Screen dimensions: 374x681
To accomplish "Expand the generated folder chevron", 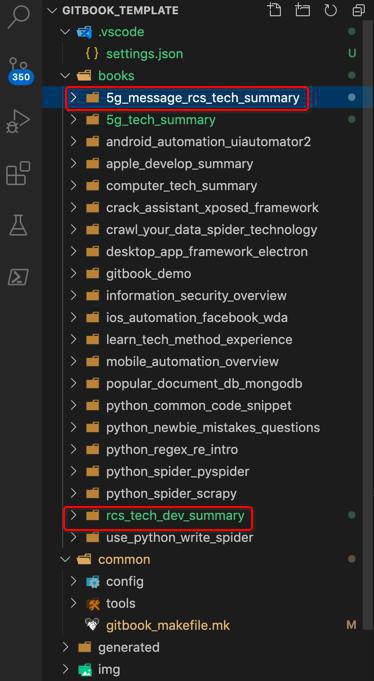I will tap(65, 648).
